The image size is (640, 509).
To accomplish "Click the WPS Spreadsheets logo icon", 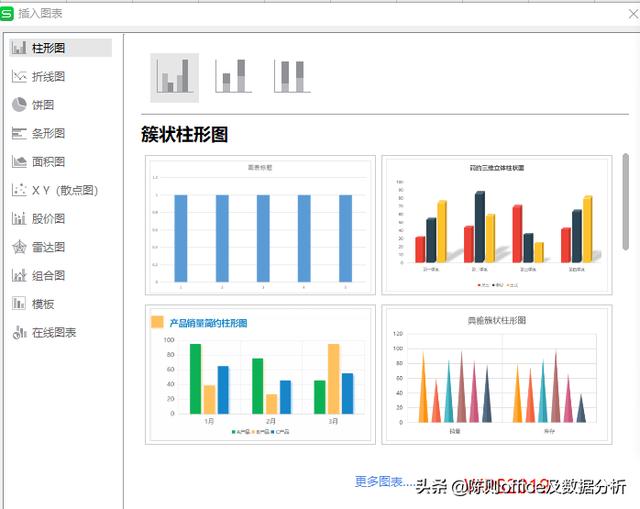I will (7, 13).
